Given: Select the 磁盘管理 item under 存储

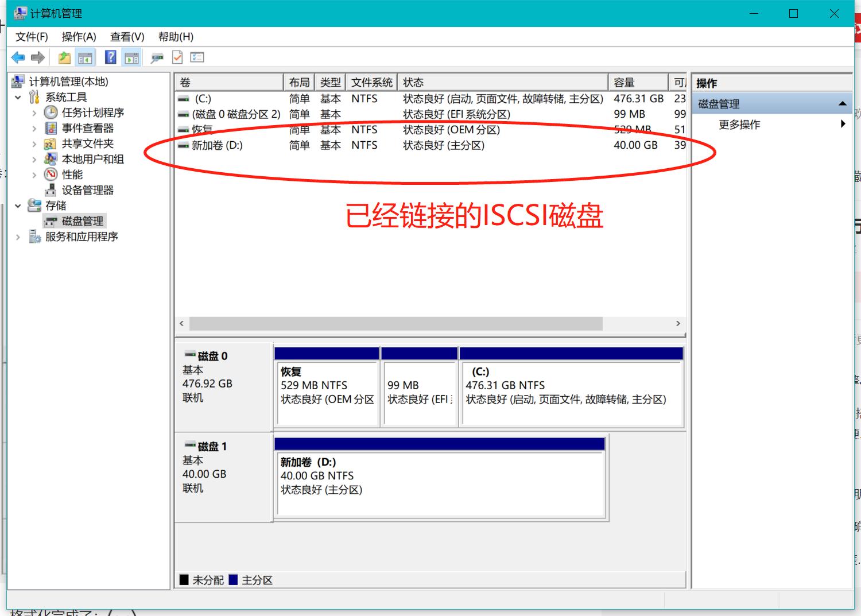Looking at the screenshot, I should [82, 220].
